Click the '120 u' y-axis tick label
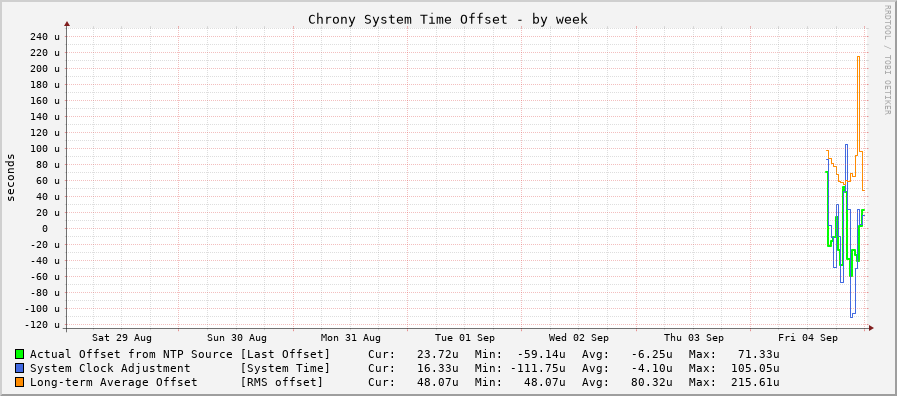 [44, 133]
